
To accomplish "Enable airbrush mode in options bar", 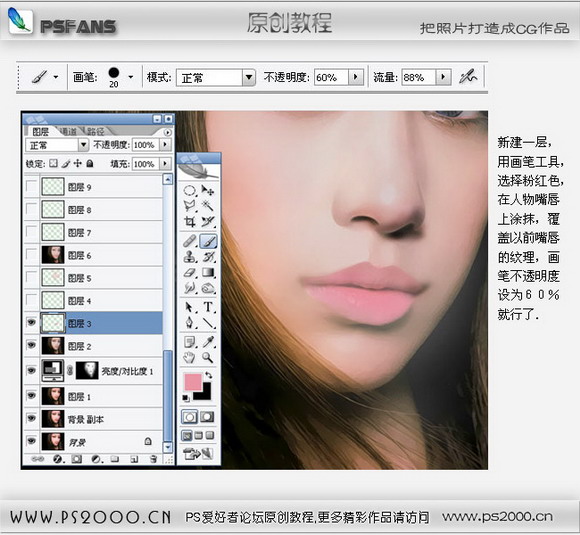I will pyautogui.click(x=468, y=77).
